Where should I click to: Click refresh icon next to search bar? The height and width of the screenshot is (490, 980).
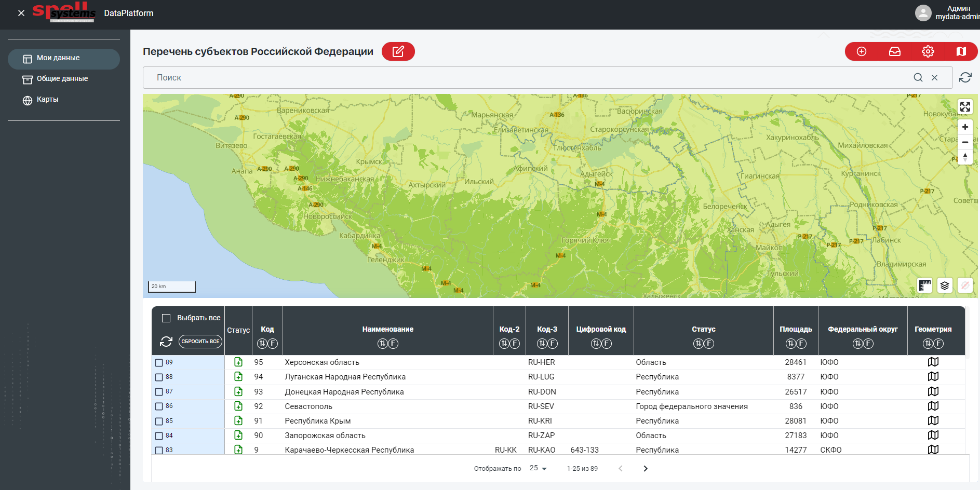click(965, 77)
